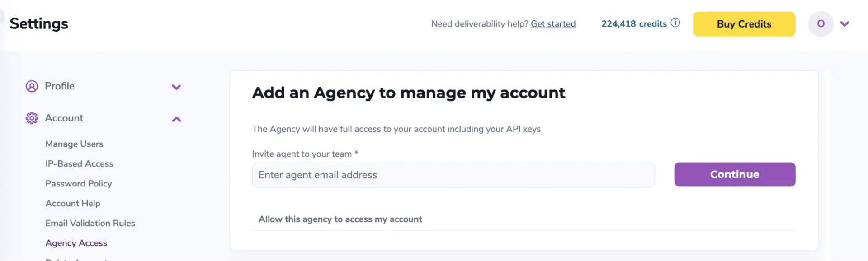Expand the Profile section chevron
This screenshot has width=868, height=261.
tap(176, 87)
